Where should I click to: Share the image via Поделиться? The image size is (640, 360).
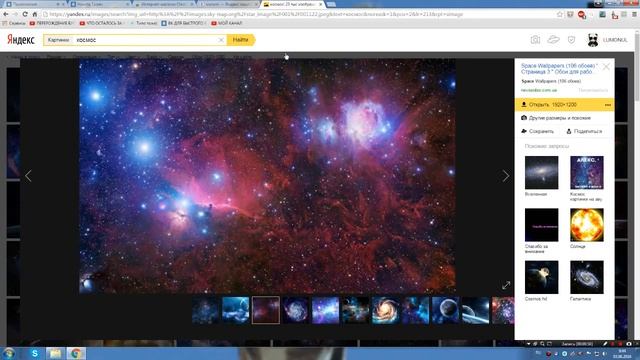coord(584,131)
